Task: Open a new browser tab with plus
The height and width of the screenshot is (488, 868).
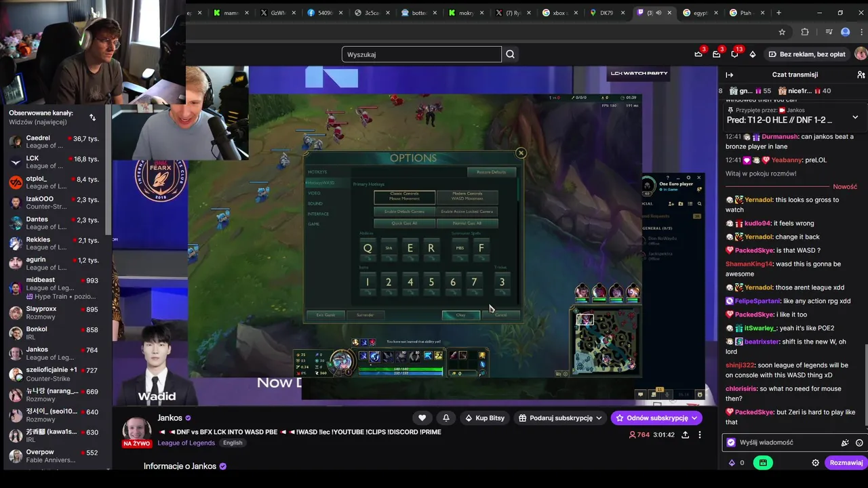Action: pos(778,13)
